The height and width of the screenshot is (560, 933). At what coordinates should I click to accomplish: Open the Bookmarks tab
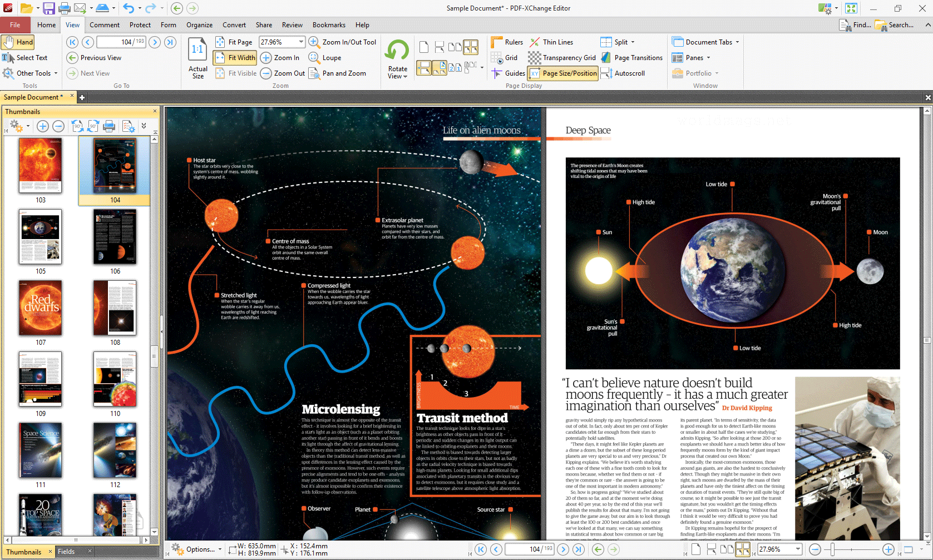pos(329,25)
